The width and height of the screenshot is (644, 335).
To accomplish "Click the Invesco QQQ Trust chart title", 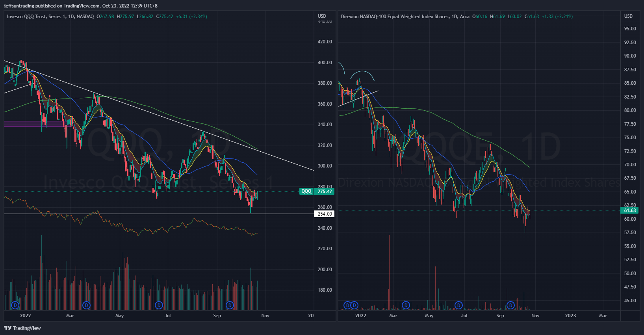I will 50,17.
